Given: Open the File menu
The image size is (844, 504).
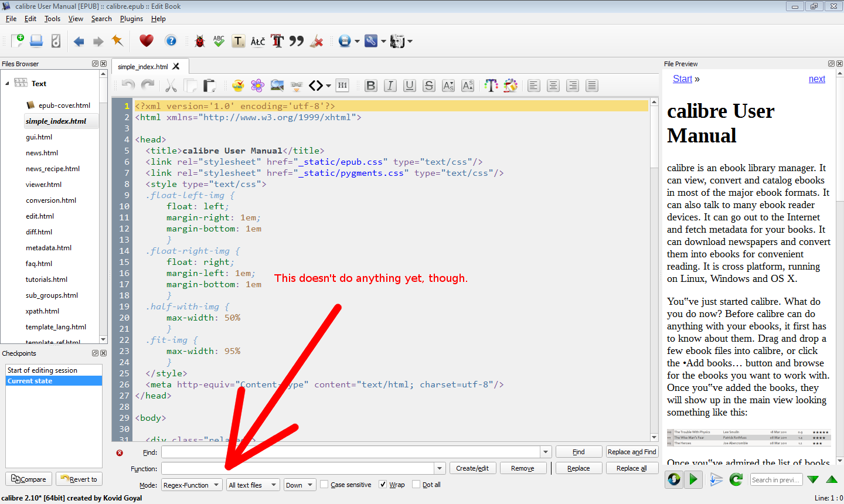Looking at the screenshot, I should (11, 19).
